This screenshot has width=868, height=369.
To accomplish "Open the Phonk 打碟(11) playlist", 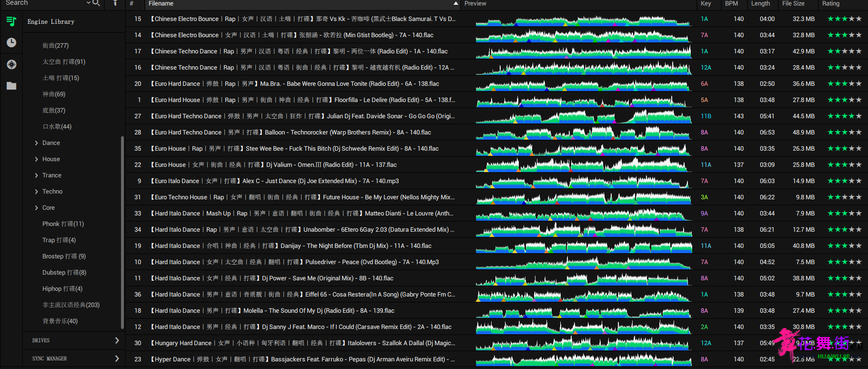I will 63,224.
